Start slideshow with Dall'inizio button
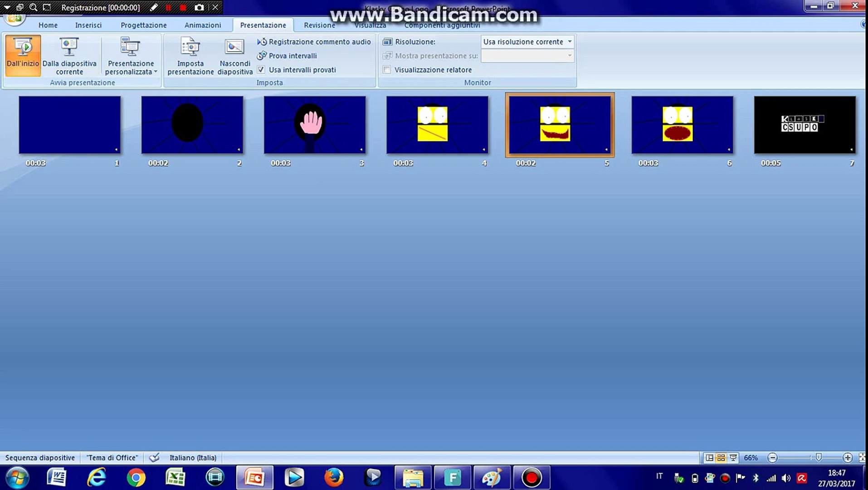 pyautogui.click(x=23, y=55)
